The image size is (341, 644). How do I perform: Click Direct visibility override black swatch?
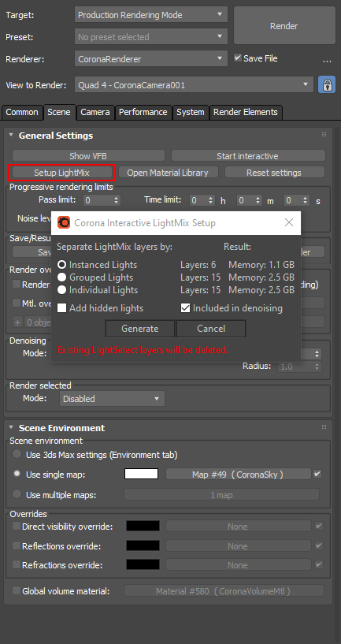143,526
